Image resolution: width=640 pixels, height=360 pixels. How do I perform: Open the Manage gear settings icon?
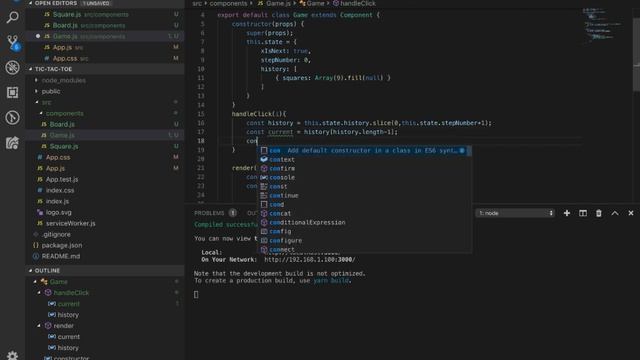click(x=12, y=356)
